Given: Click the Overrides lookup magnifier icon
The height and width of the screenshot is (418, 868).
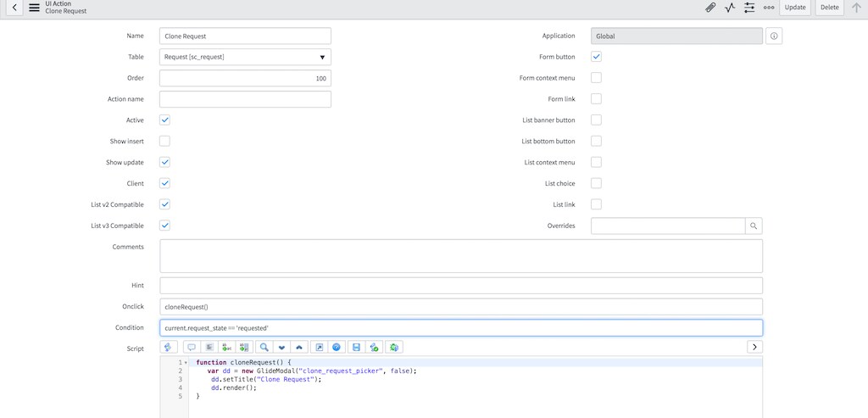Looking at the screenshot, I should tap(754, 226).
